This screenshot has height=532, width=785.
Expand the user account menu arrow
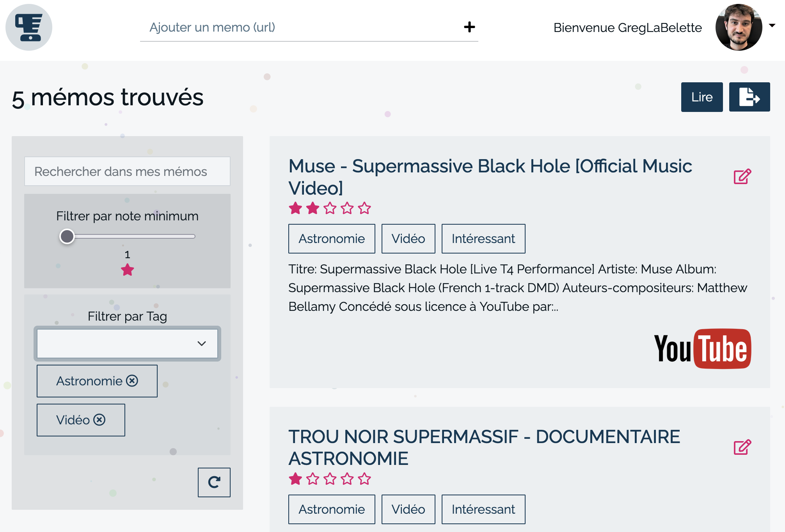coord(772,26)
